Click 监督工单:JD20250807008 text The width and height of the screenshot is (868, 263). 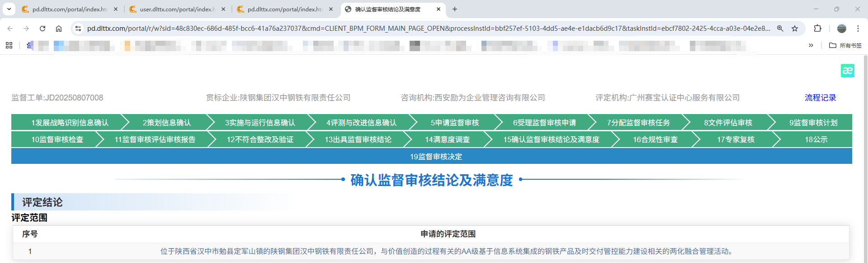pyautogui.click(x=57, y=98)
